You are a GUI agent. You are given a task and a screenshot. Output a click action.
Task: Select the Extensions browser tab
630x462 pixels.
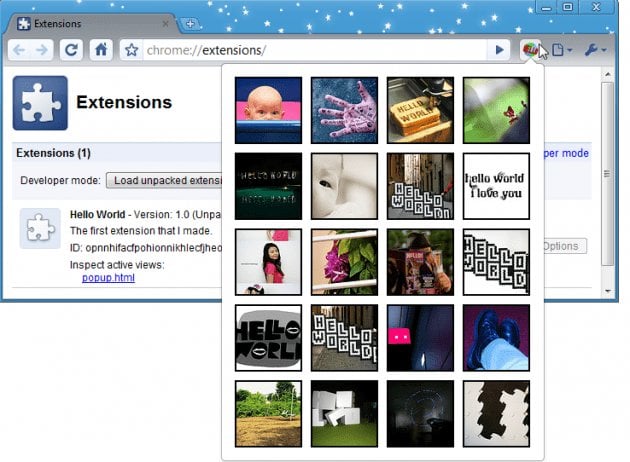[90, 23]
